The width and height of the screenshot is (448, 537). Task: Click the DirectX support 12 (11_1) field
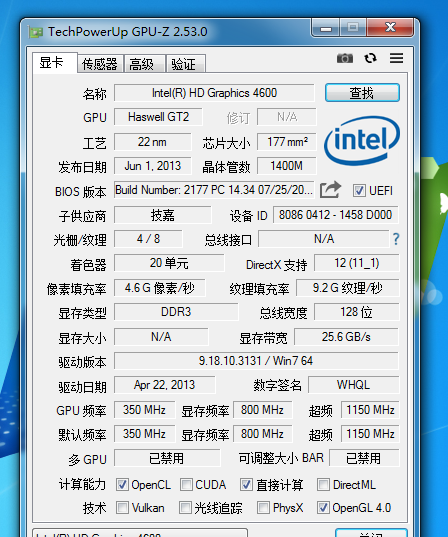[357, 263]
